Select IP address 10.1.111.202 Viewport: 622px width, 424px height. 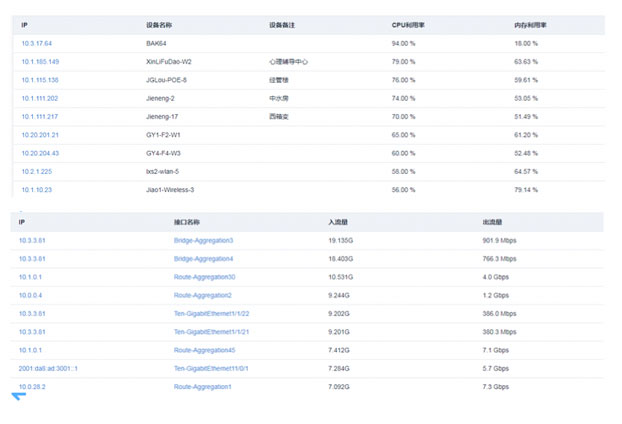pyautogui.click(x=40, y=98)
